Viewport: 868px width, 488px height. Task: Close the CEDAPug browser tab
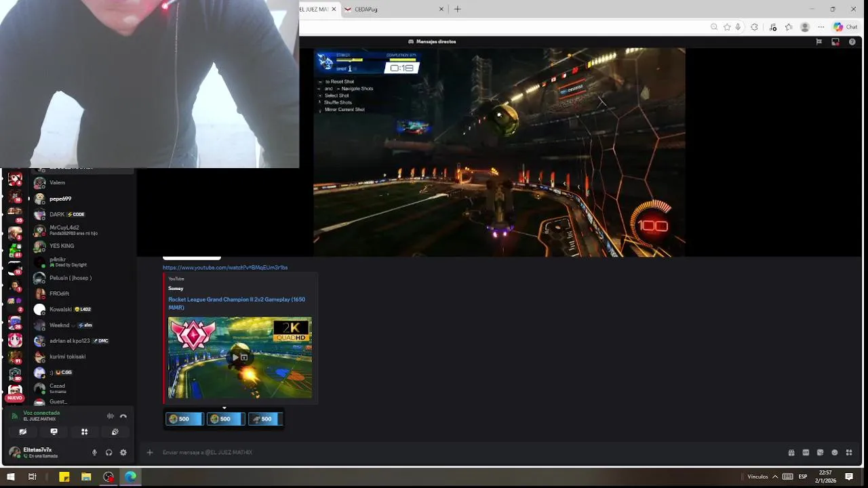pos(441,9)
